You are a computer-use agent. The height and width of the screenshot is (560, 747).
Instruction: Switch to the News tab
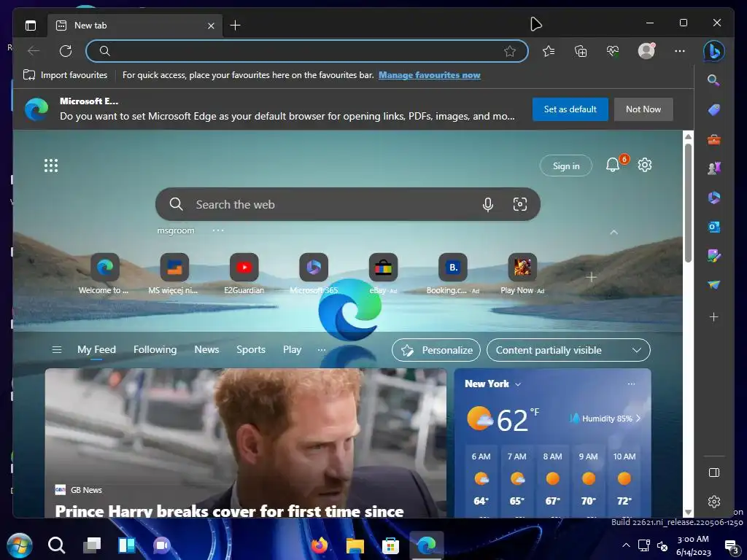[206, 349]
